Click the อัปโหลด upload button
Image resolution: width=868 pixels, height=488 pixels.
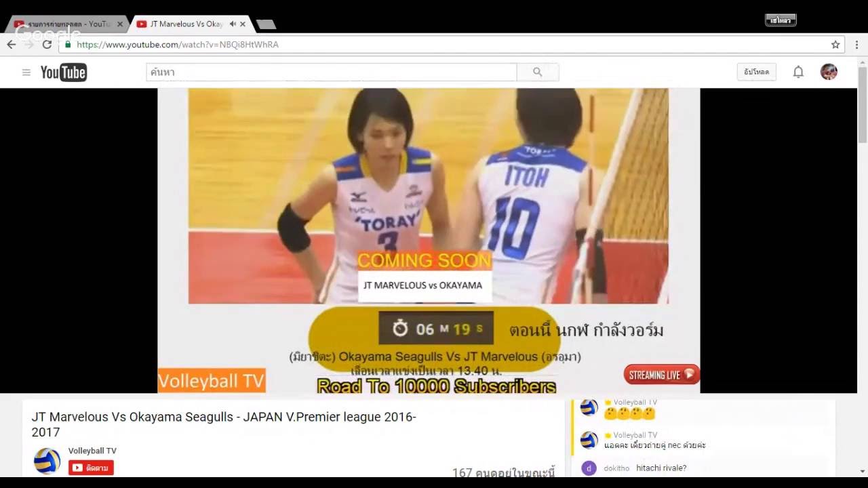757,72
